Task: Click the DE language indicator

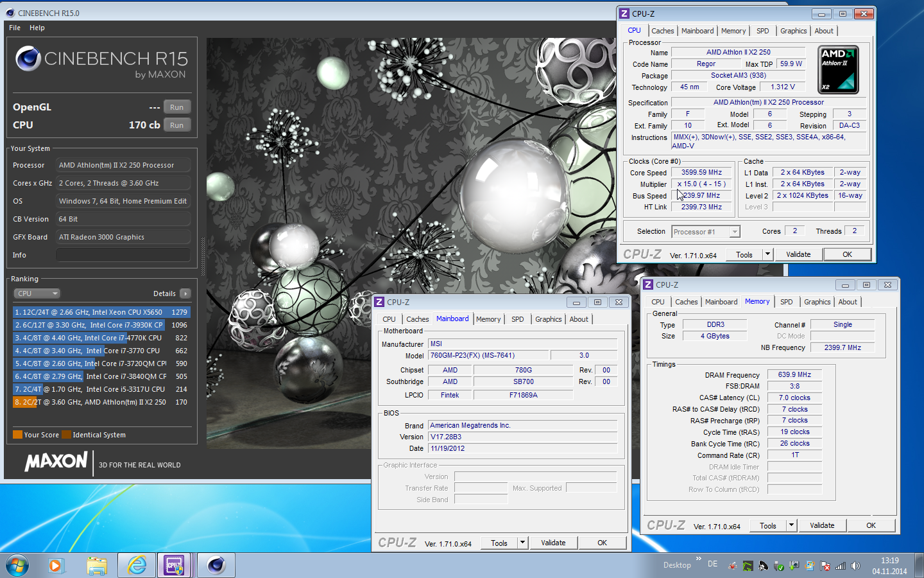Action: 712,564
